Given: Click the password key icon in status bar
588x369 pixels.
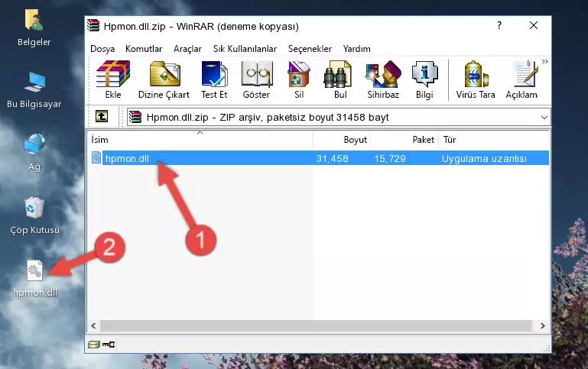Looking at the screenshot, I should tap(109, 345).
